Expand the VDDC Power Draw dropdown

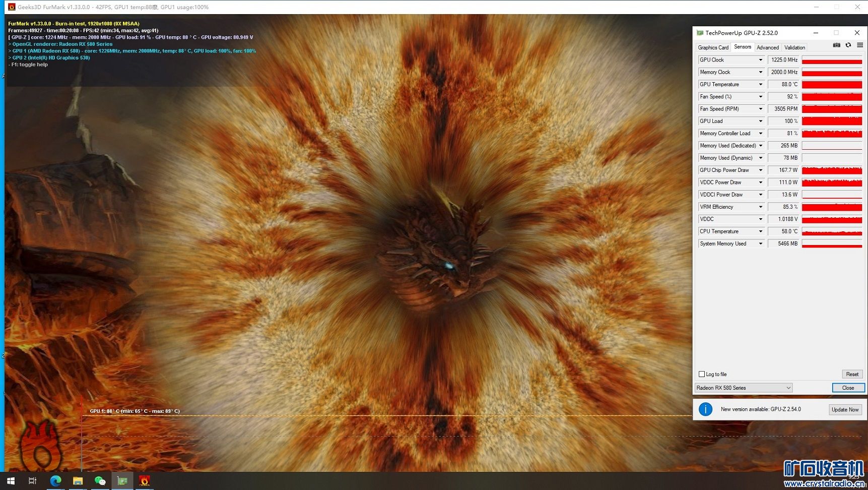coord(760,182)
